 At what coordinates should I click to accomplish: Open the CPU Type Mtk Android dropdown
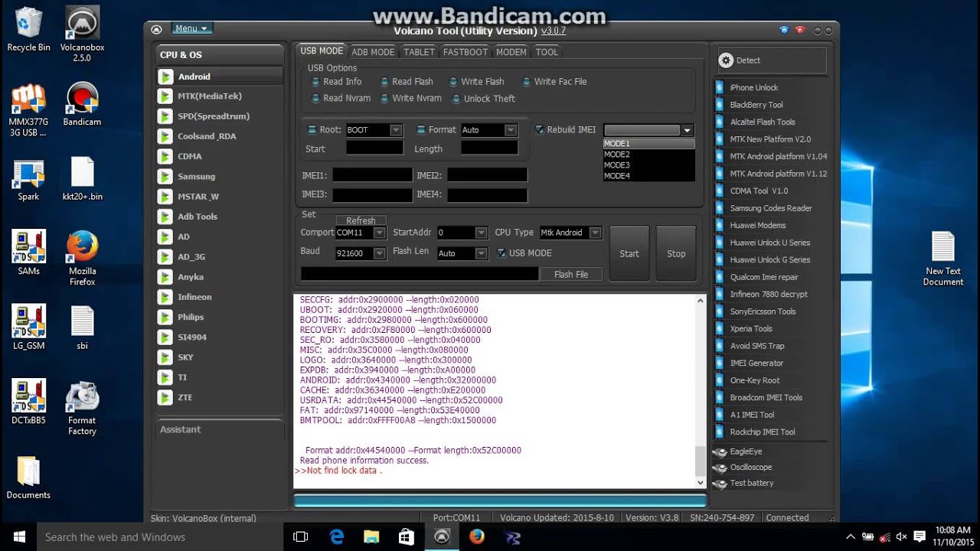point(595,233)
